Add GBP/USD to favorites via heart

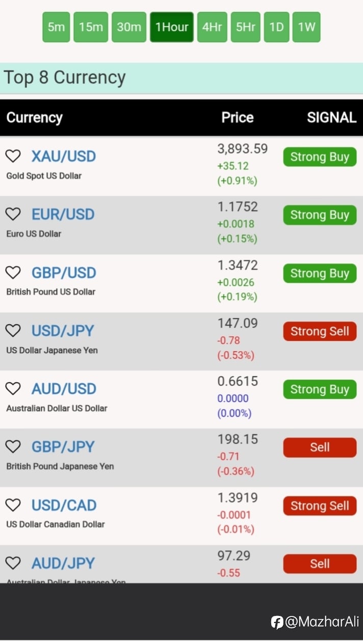[13, 273]
